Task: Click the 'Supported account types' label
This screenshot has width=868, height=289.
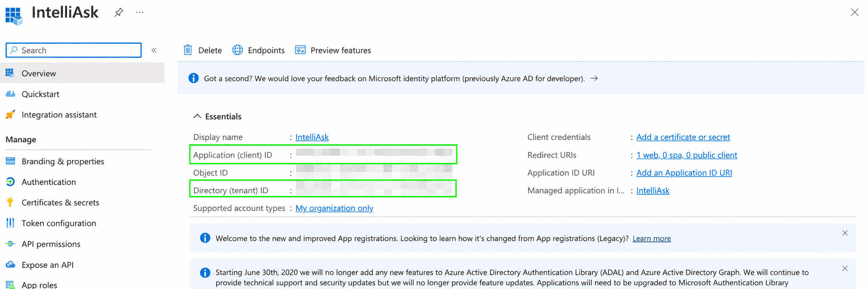Action: tap(239, 208)
